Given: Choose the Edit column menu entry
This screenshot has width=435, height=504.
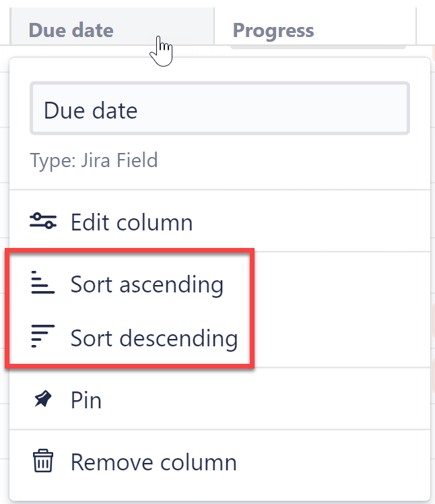Looking at the screenshot, I should pos(131,222).
